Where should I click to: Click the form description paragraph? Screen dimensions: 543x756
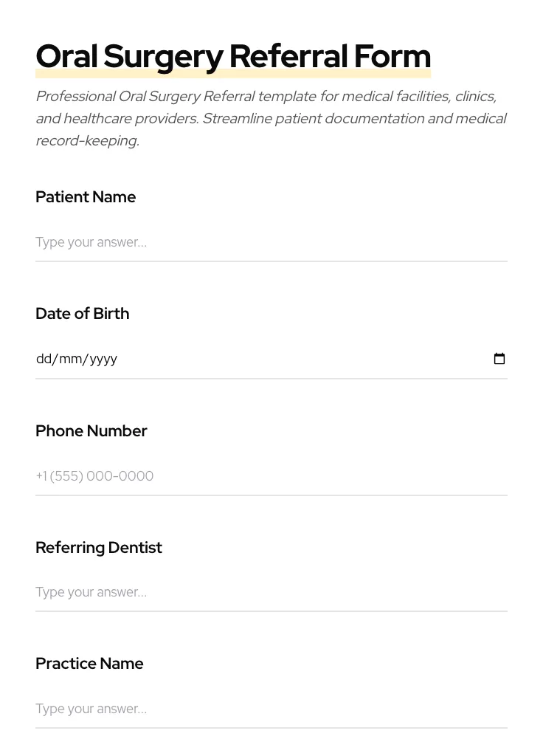[x=271, y=118]
